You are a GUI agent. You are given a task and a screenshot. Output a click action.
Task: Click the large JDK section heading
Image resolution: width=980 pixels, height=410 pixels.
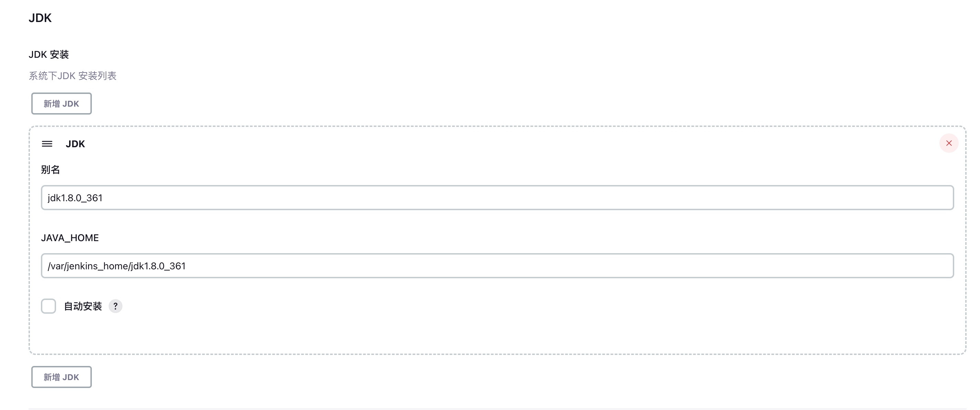pyautogui.click(x=40, y=18)
